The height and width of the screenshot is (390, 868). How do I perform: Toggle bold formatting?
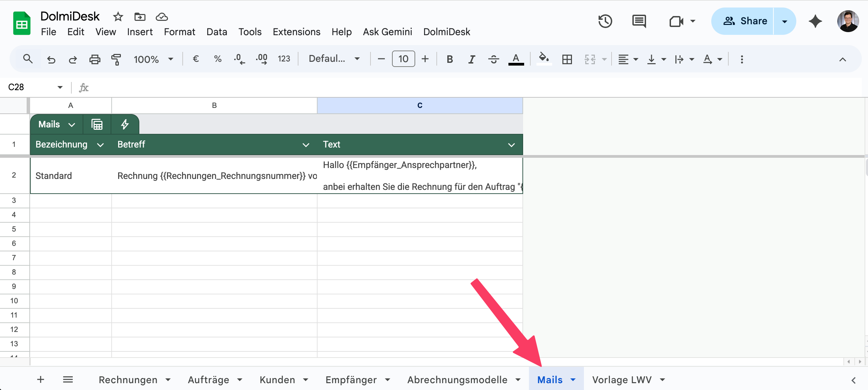pyautogui.click(x=450, y=59)
